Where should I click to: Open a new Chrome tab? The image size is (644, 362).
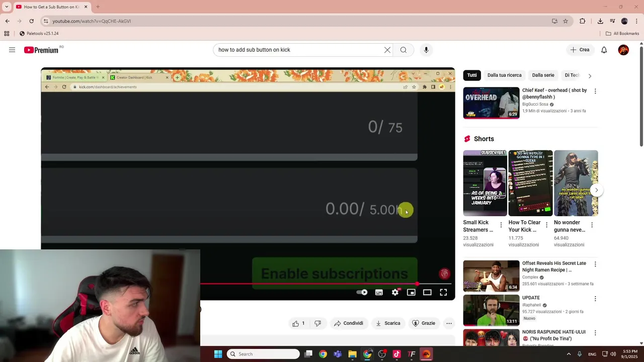click(x=98, y=7)
